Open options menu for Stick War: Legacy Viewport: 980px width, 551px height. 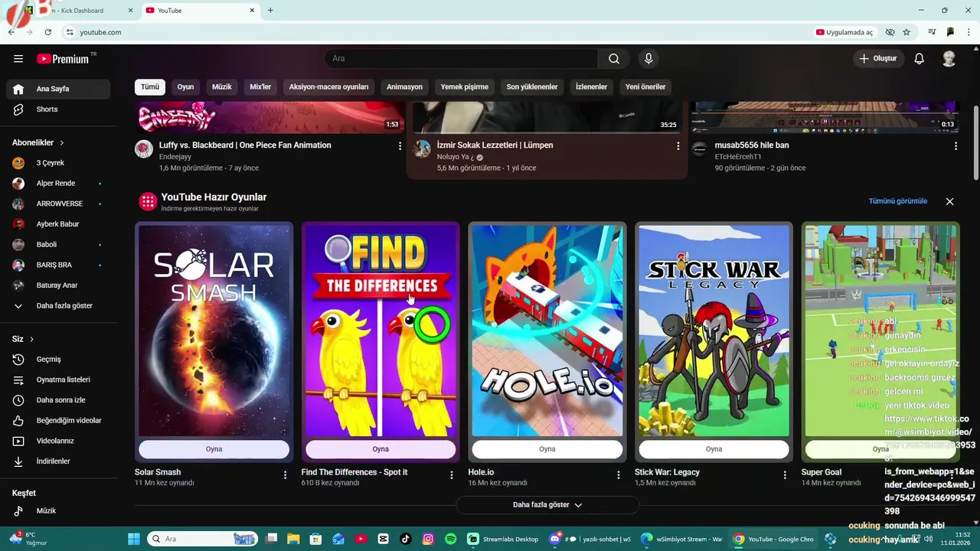pyautogui.click(x=785, y=475)
